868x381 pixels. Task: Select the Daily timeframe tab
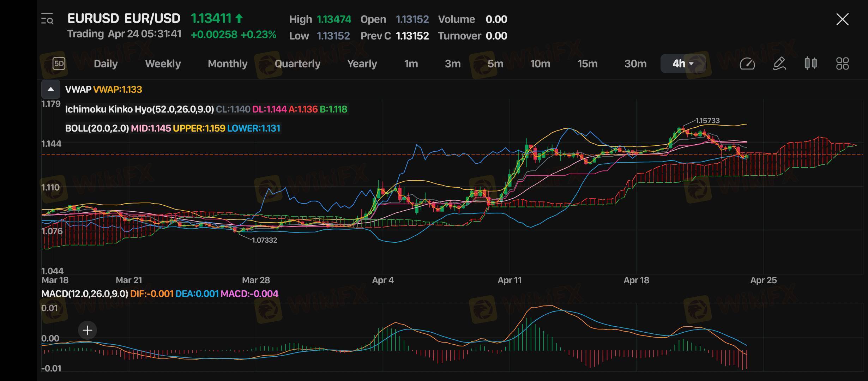coord(106,64)
